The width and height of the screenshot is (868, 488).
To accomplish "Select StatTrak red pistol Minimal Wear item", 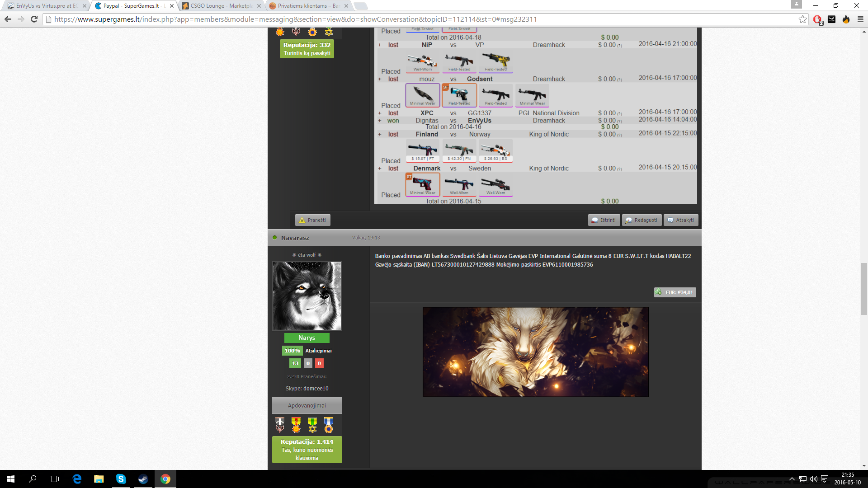I will (x=422, y=185).
